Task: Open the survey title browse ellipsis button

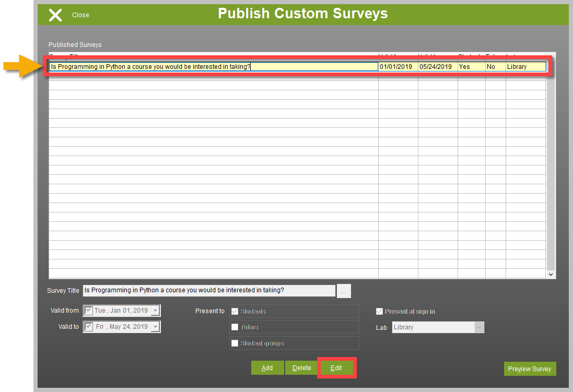Action: (344, 291)
